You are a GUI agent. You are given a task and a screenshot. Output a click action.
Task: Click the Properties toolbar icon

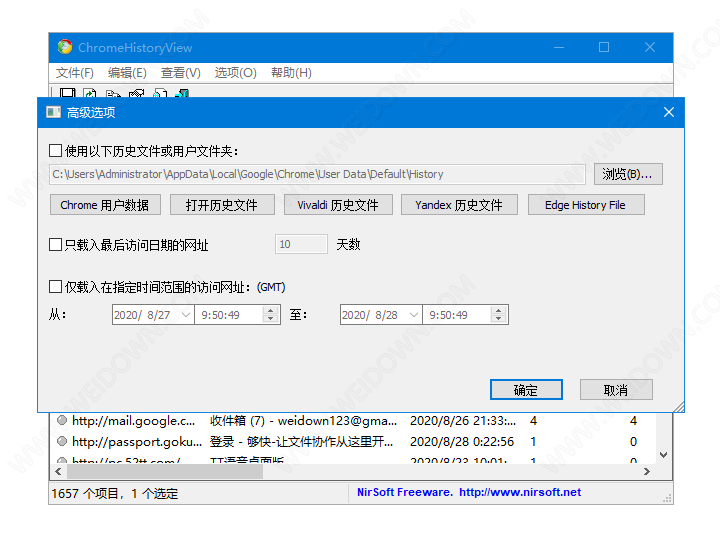click(137, 93)
